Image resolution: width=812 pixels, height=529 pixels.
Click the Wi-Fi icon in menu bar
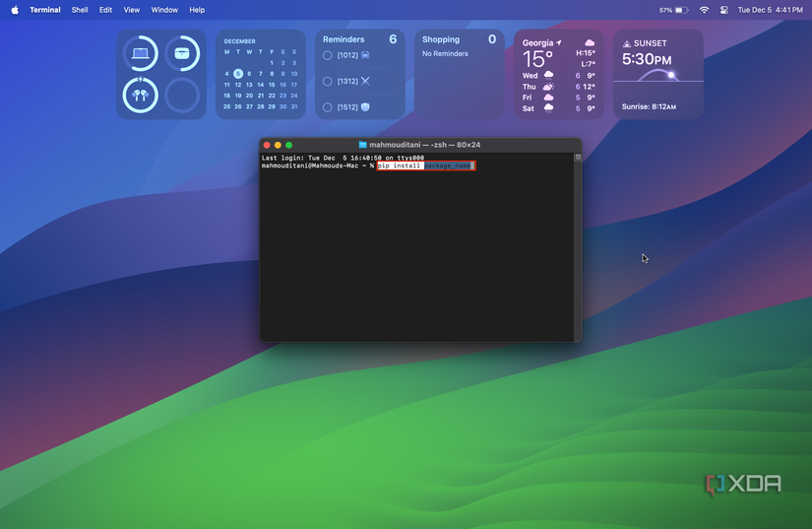click(x=704, y=10)
